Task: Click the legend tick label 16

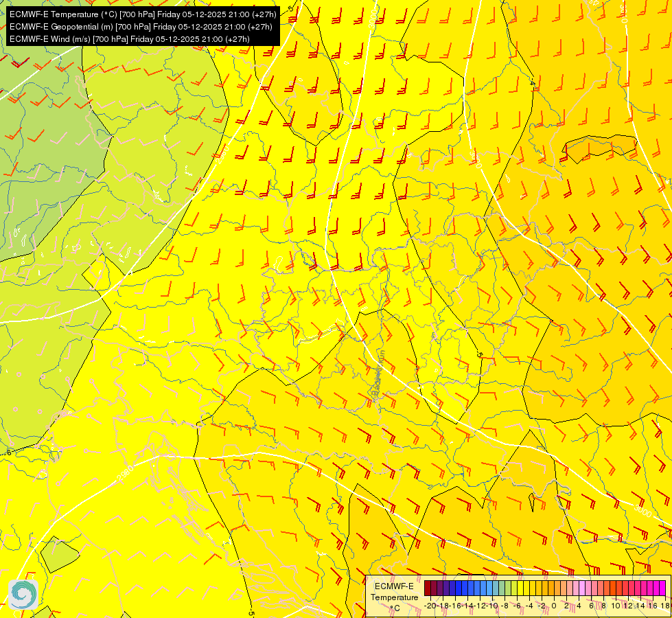Action: click(653, 606)
